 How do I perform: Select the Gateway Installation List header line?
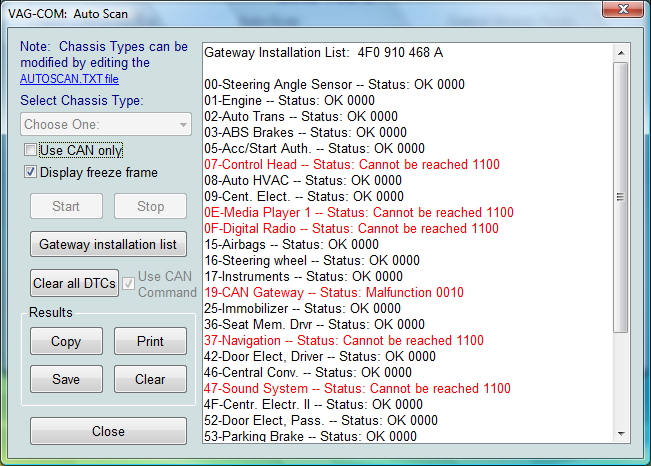(324, 53)
